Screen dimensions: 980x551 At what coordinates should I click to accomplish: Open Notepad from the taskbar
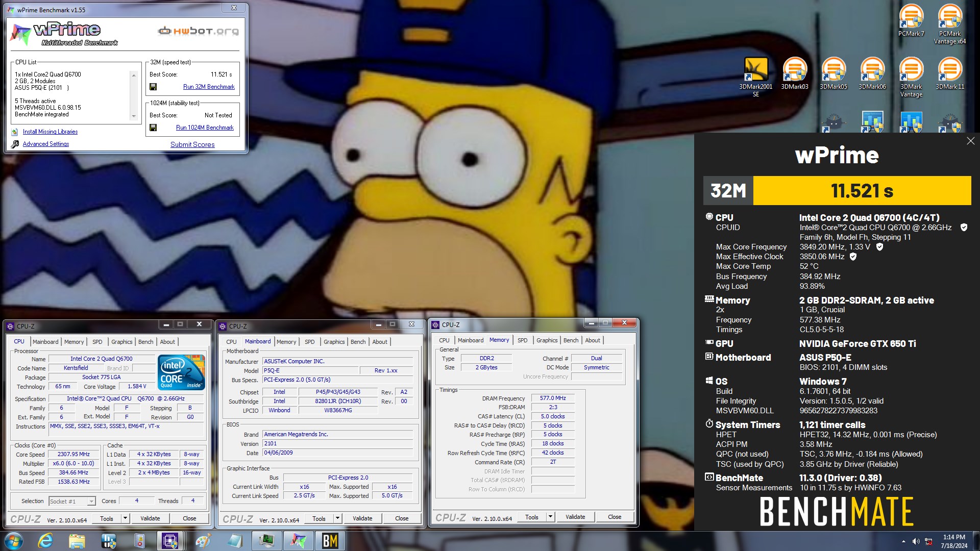[234, 541]
